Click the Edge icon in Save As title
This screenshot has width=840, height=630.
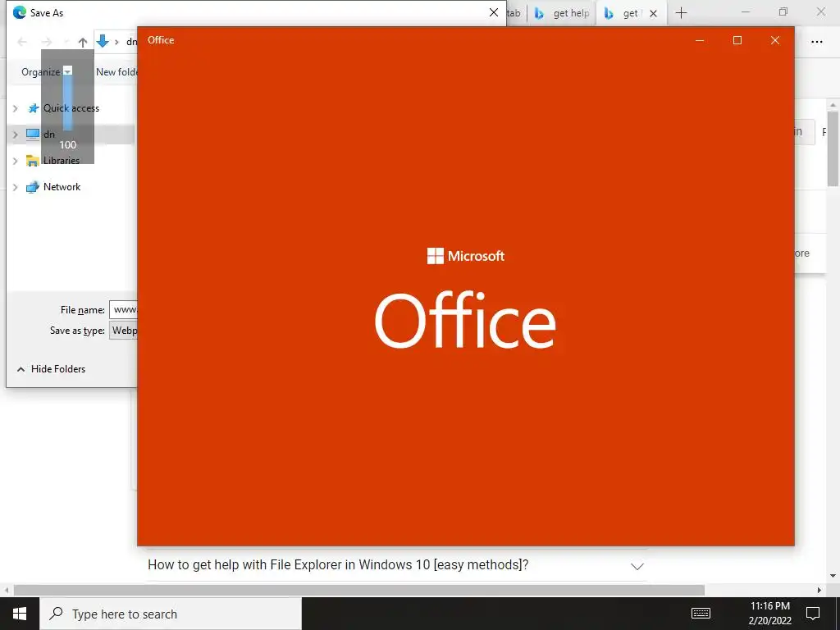coord(20,12)
